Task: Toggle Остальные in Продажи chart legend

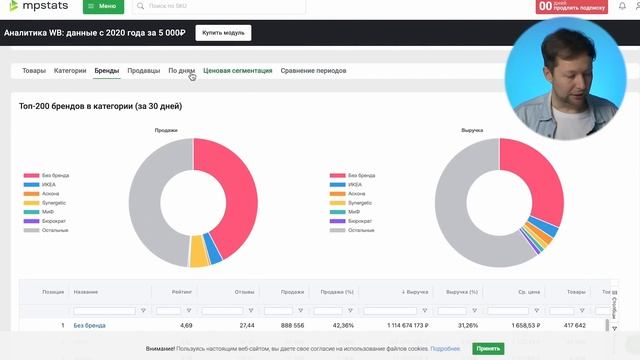Action: pyautogui.click(x=46, y=230)
